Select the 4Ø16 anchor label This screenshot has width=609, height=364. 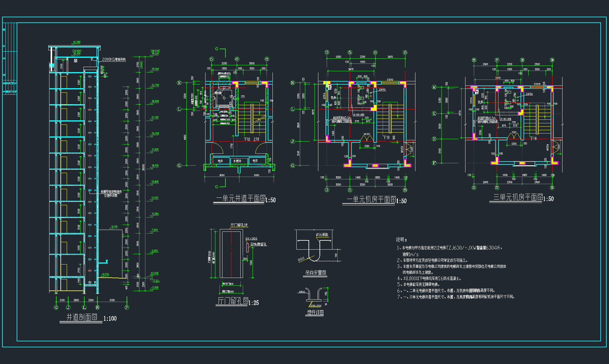(302, 292)
